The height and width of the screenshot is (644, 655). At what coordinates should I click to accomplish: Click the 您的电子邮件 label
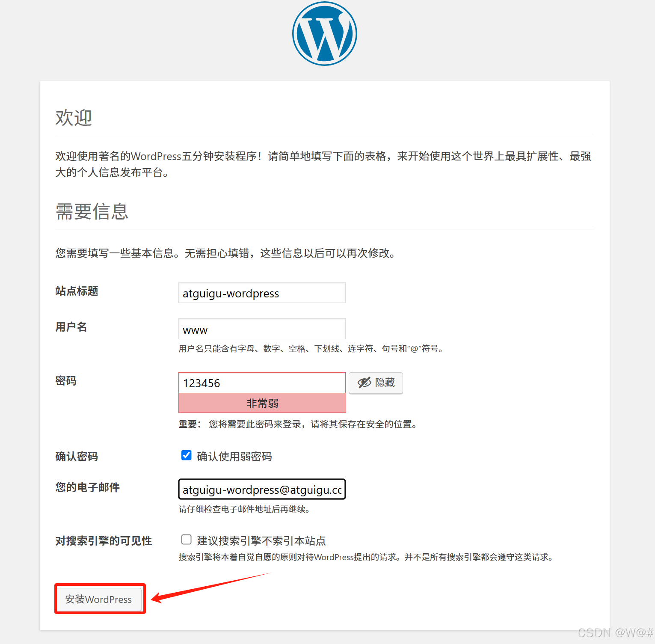click(88, 487)
